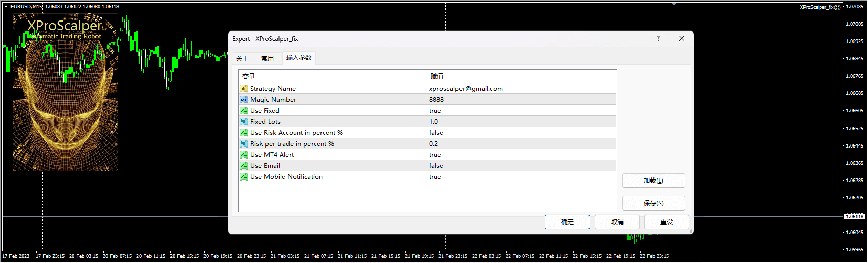Click the Use Risk Account in percent icon
The width and height of the screenshot is (868, 263).
[244, 133]
